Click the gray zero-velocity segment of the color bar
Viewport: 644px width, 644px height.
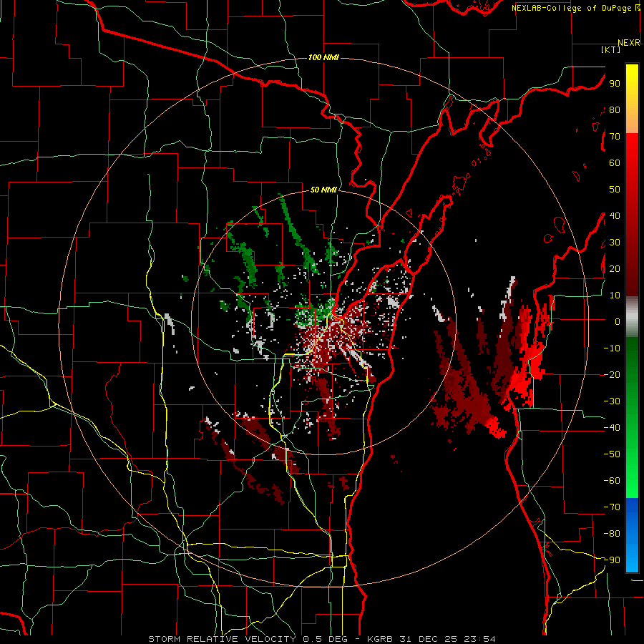tap(632, 317)
